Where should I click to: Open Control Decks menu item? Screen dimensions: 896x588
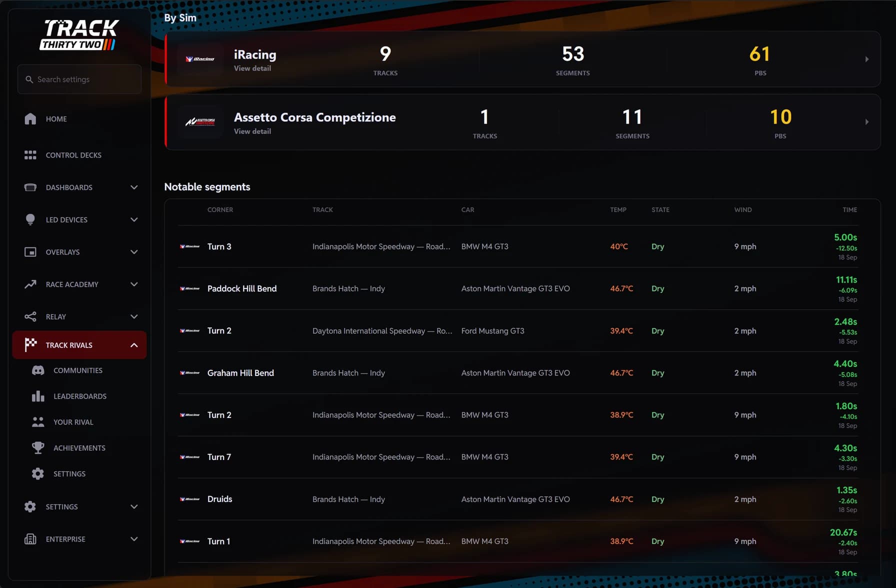tap(79, 155)
